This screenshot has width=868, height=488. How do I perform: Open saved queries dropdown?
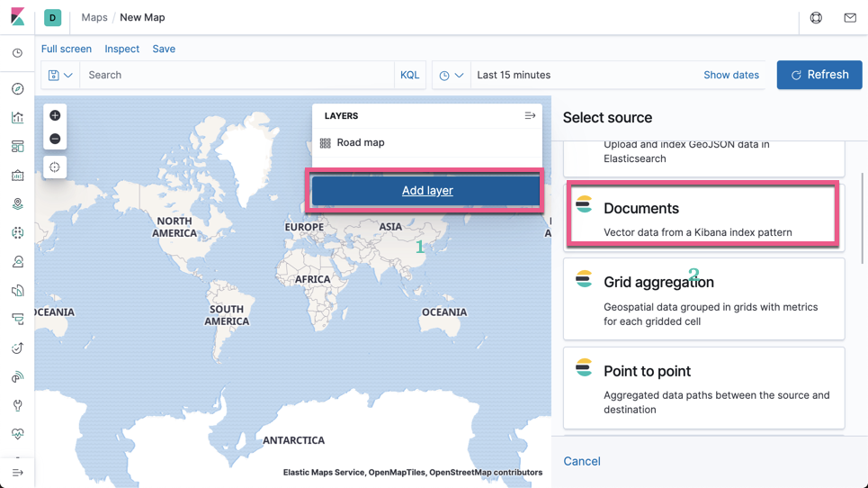(60, 75)
